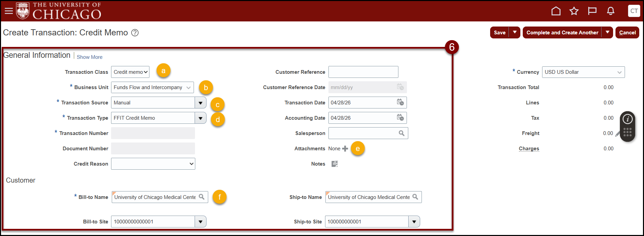Click the 'Customer' section heading

[21, 180]
